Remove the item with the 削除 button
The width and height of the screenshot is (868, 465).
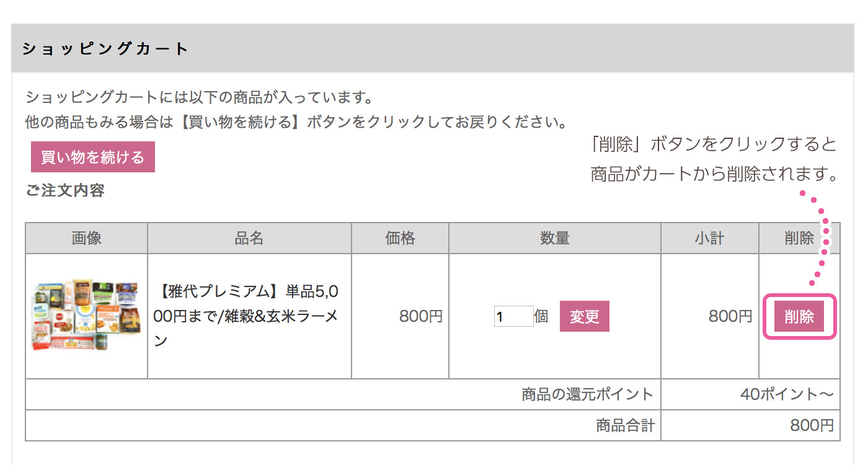click(799, 316)
